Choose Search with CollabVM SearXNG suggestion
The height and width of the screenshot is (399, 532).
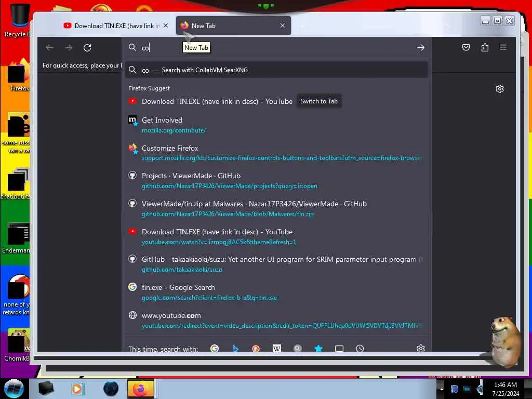point(276,70)
